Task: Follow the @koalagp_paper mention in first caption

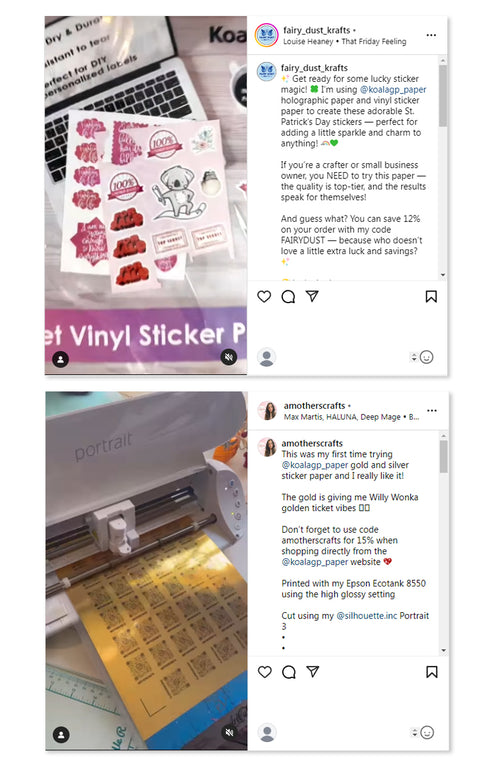Action: pos(393,90)
